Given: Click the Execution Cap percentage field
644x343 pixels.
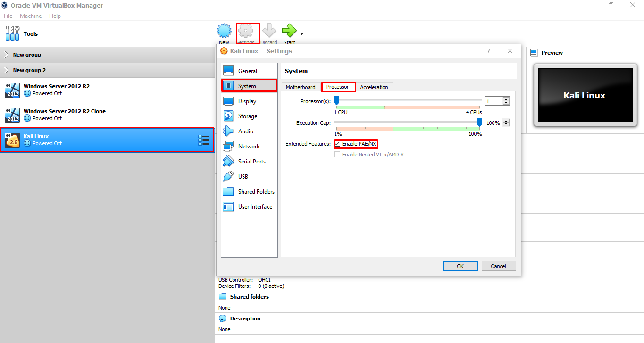Looking at the screenshot, I should point(493,122).
